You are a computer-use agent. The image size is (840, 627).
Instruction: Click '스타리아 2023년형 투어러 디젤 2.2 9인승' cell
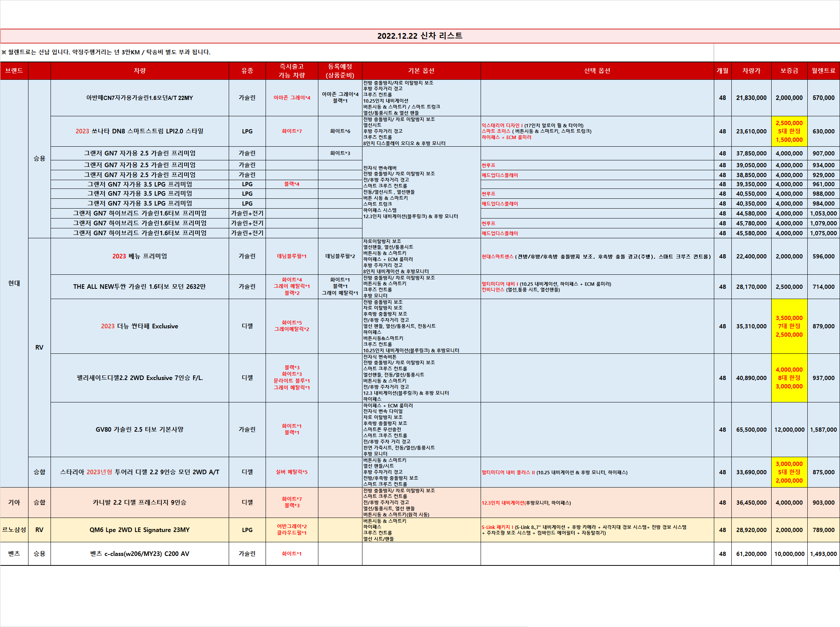(x=139, y=472)
